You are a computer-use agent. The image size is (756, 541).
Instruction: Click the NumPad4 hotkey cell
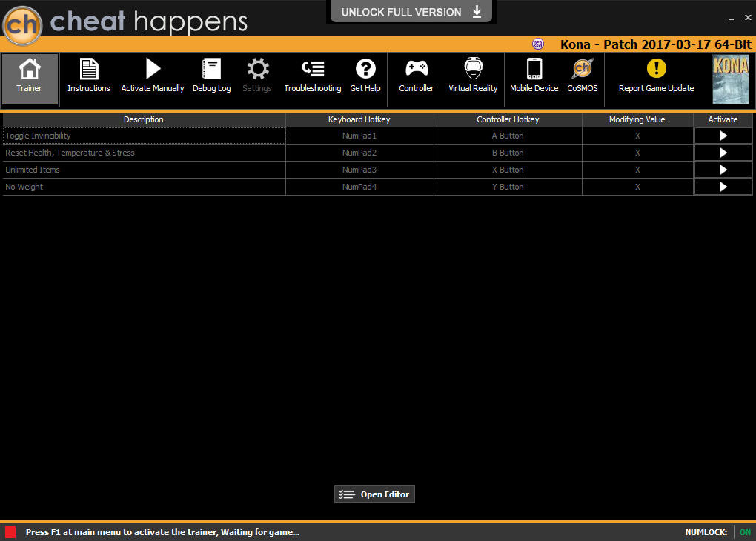359,187
